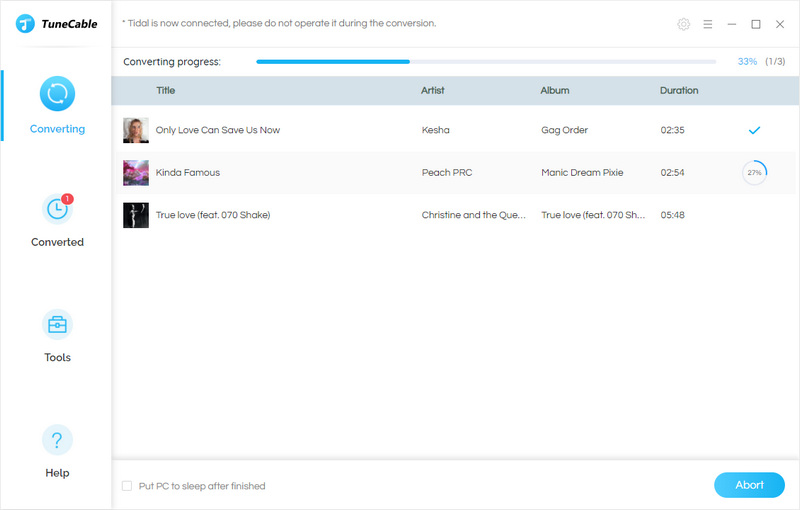Screen dimensions: 800x510
Task: Click the Title column header
Action: (x=165, y=90)
